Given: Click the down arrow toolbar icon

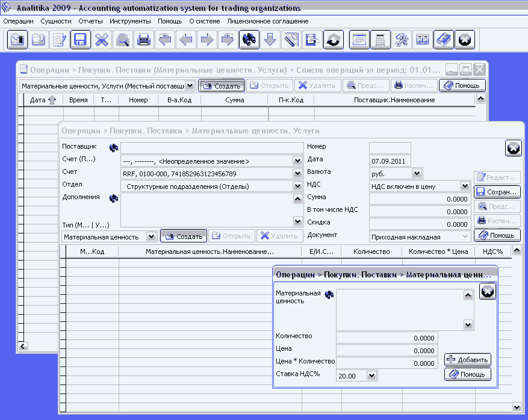Looking at the screenshot, I should tap(270, 40).
